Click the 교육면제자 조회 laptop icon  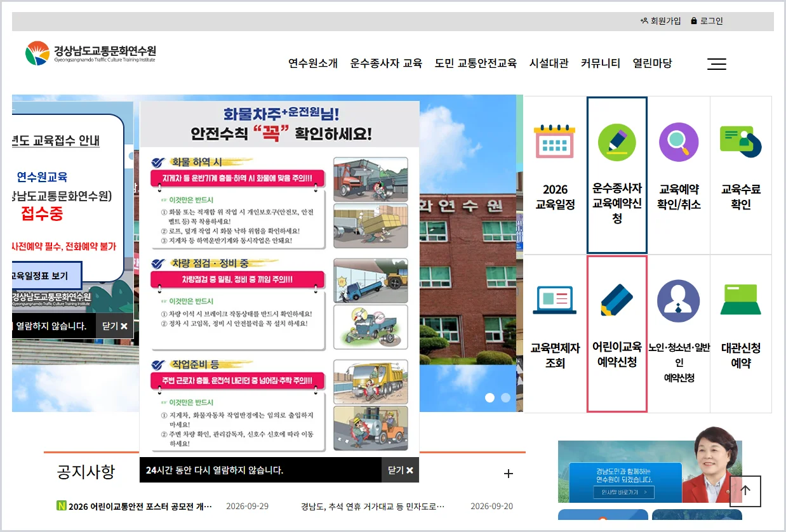pos(555,300)
